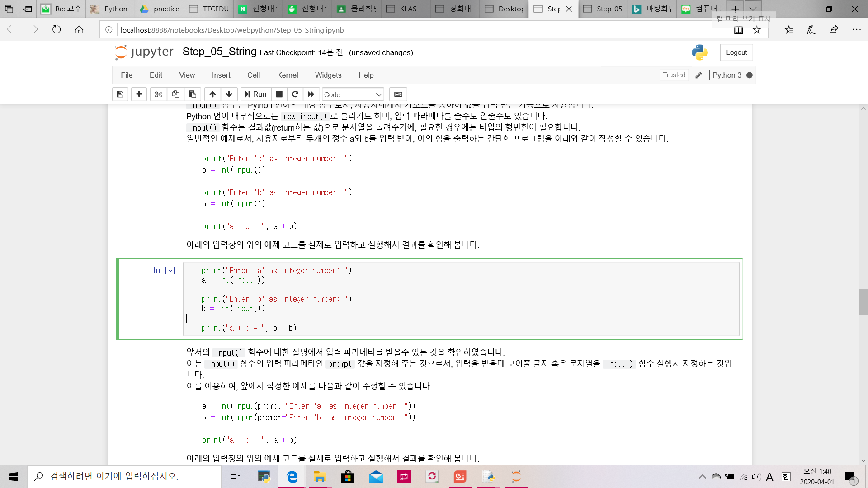Open the notification action center icon
Image resolution: width=868 pixels, height=488 pixels.
click(x=850, y=477)
